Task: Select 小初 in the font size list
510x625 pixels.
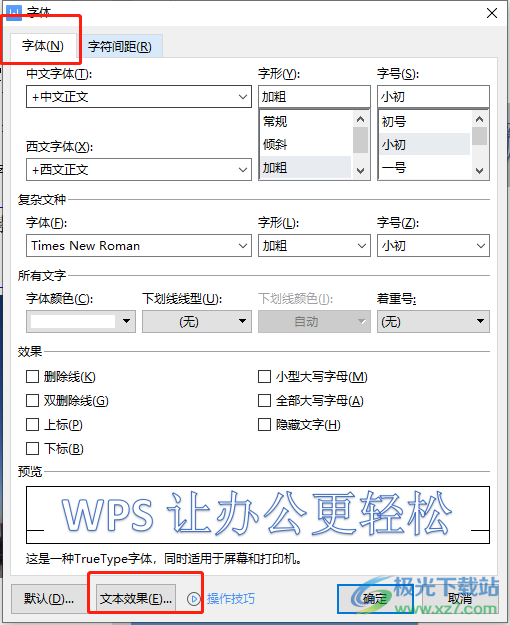Action: [x=425, y=144]
